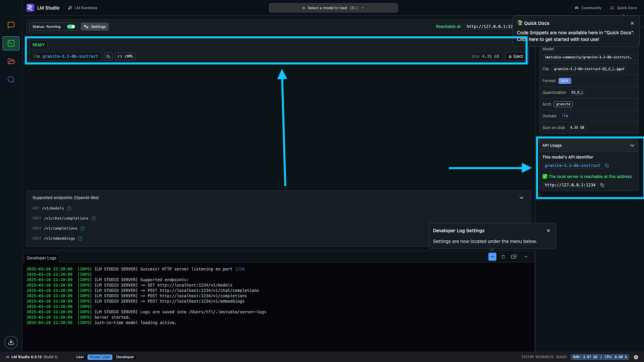
Task: Switch to User mode
Action: pos(80,357)
